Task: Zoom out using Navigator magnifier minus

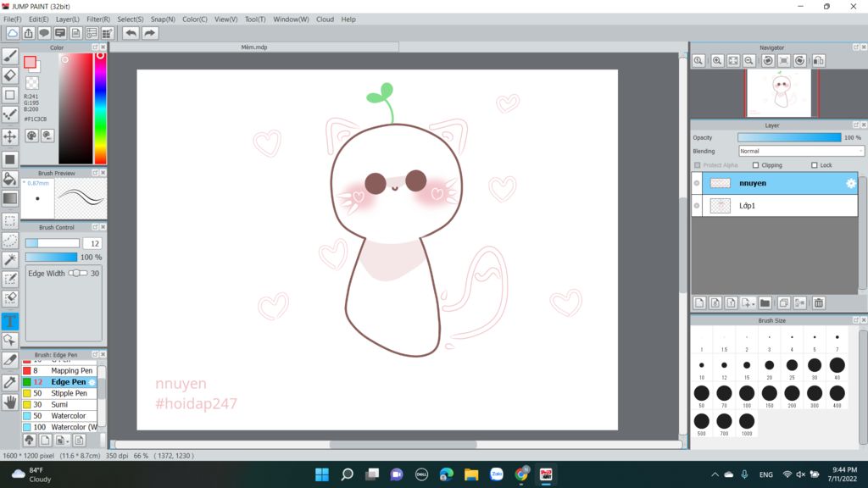Action: pyautogui.click(x=749, y=61)
